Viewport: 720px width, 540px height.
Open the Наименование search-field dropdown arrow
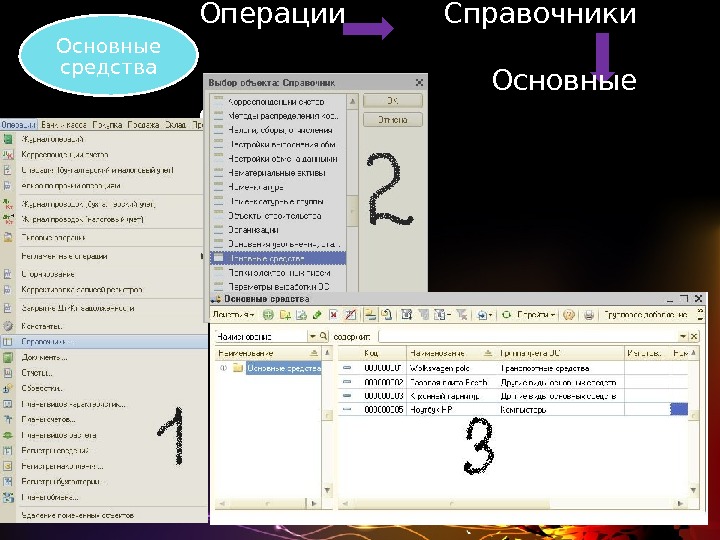(313, 336)
